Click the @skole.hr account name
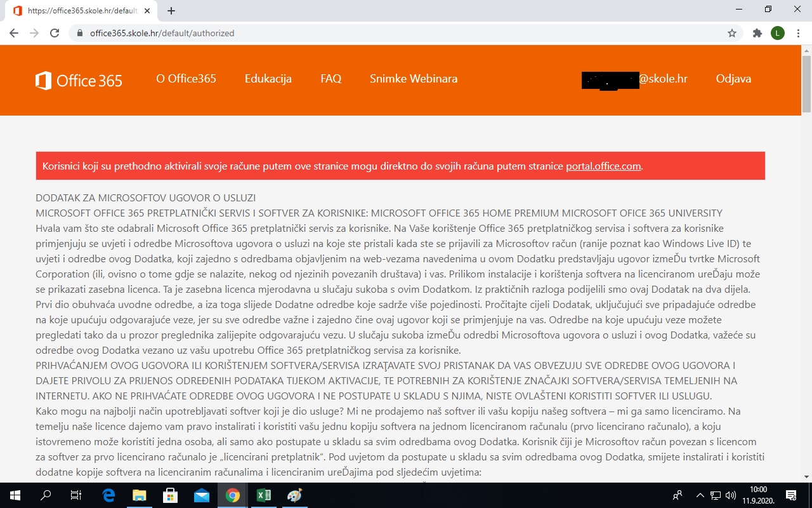Image resolution: width=812 pixels, height=508 pixels. pos(634,79)
